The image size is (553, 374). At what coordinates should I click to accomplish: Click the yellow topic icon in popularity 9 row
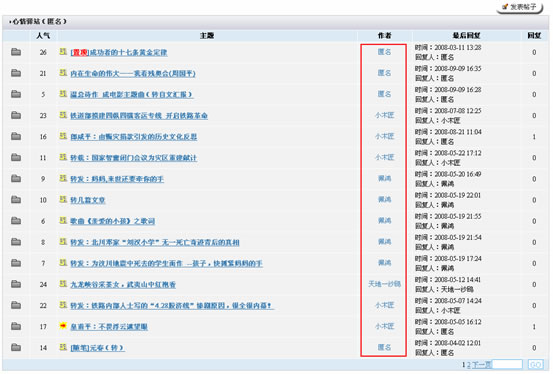point(63,178)
